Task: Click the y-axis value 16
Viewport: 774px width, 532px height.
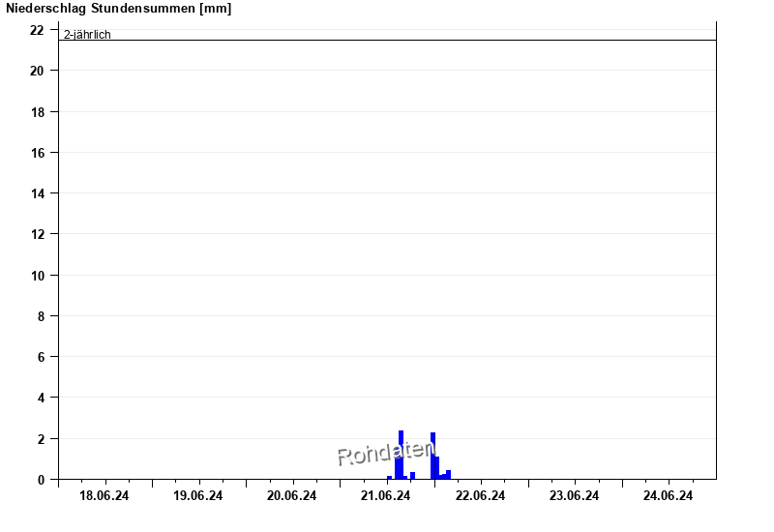Action: tap(37, 153)
